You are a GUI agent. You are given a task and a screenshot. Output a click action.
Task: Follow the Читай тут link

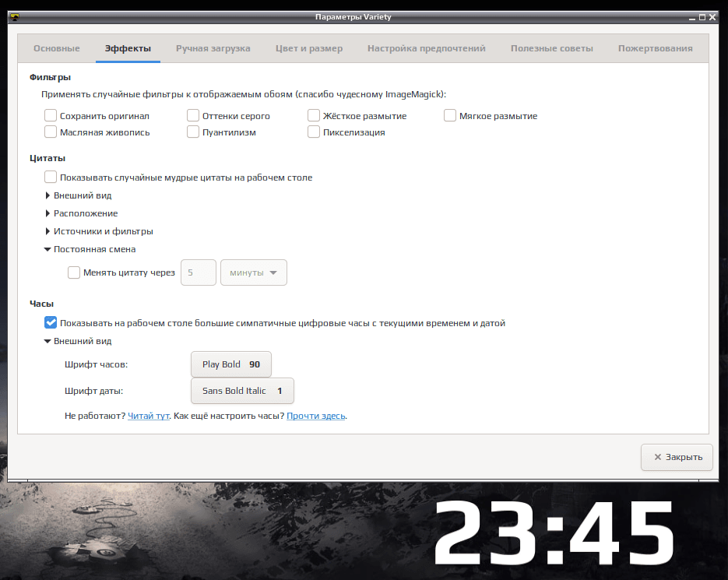point(148,416)
